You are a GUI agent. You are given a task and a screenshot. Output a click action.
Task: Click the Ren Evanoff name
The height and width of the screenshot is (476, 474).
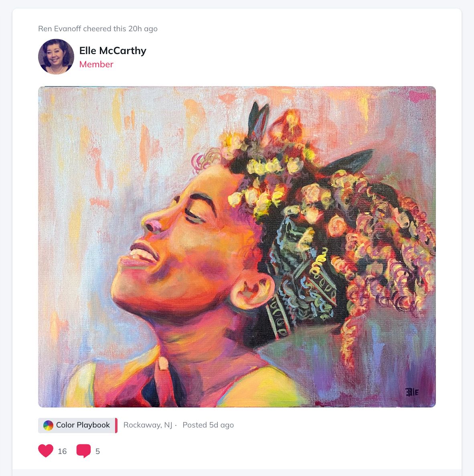(60, 29)
